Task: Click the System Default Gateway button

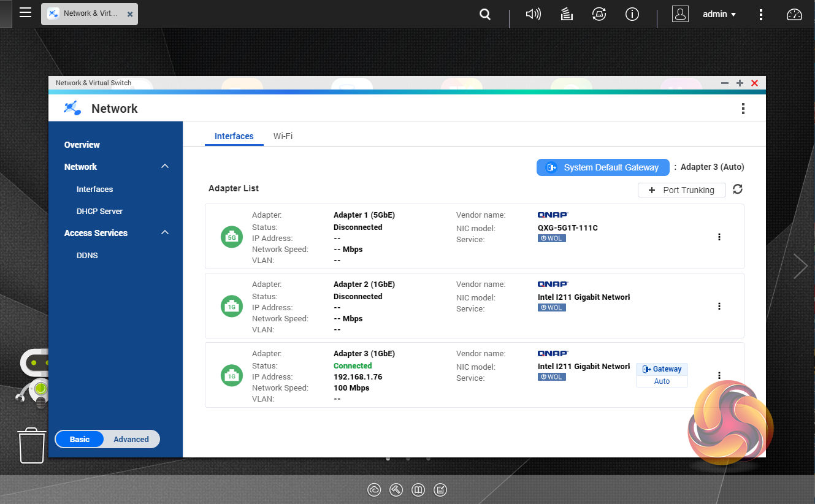Action: click(603, 167)
